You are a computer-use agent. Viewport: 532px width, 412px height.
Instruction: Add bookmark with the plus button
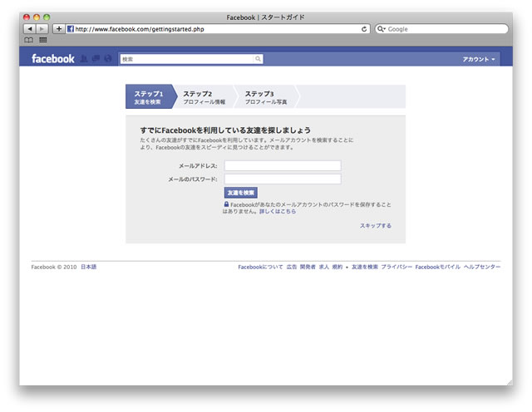pyautogui.click(x=59, y=29)
